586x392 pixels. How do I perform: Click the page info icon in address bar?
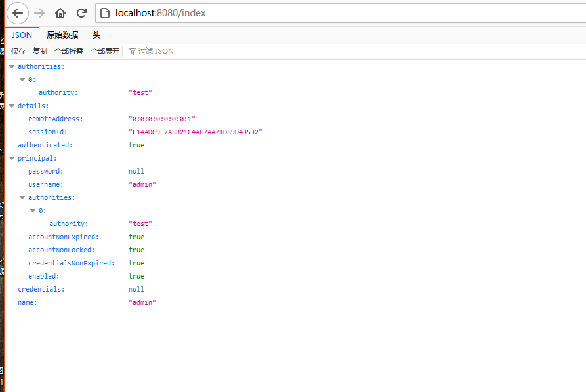point(105,13)
